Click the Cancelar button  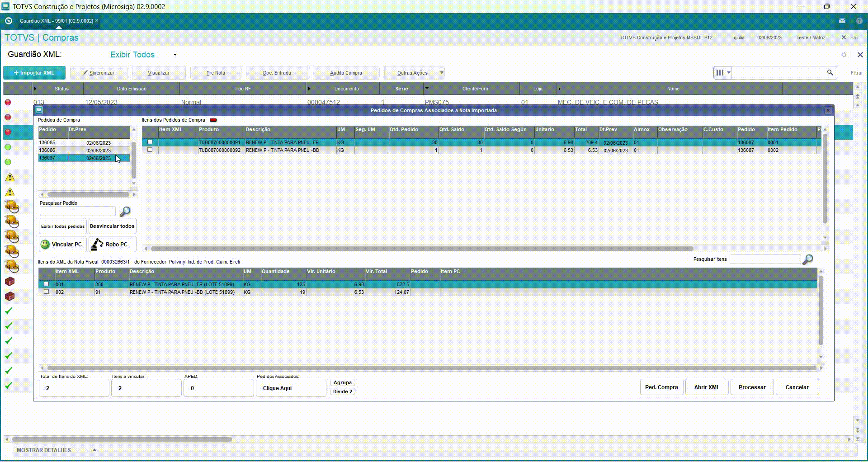coord(797,387)
